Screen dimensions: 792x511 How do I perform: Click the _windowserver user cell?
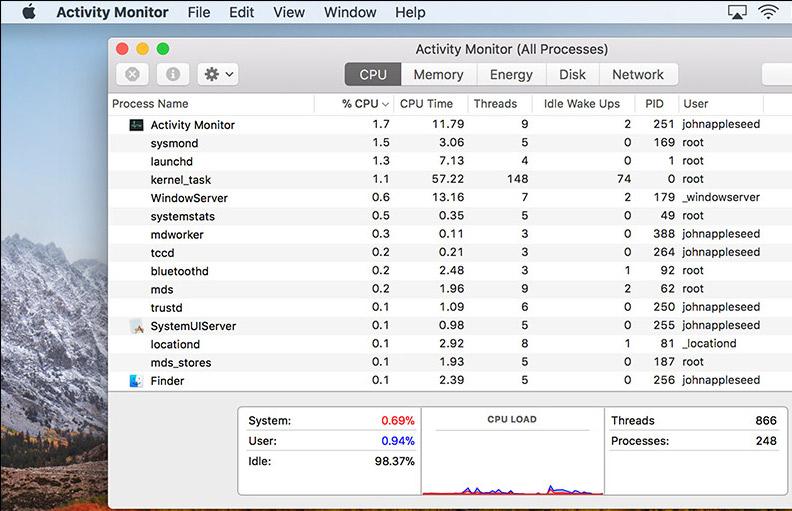tap(721, 197)
